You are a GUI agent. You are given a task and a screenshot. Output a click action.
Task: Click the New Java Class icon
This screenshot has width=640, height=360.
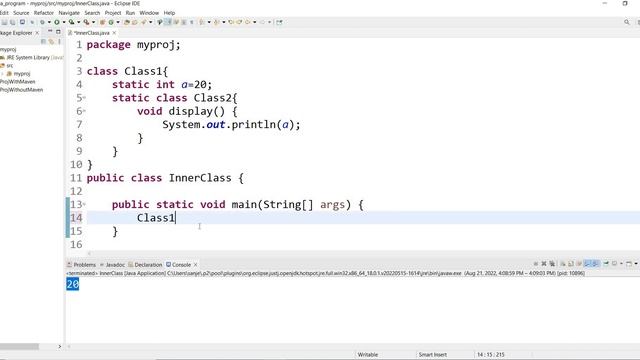click(111, 22)
